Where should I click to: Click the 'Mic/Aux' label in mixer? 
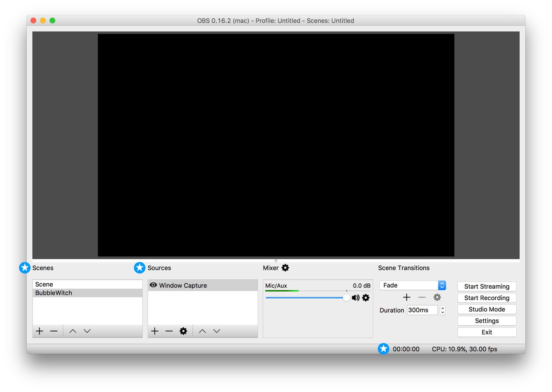point(276,286)
